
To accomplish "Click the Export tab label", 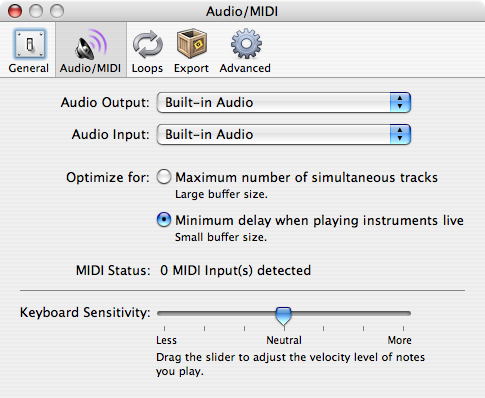I will click(x=191, y=68).
